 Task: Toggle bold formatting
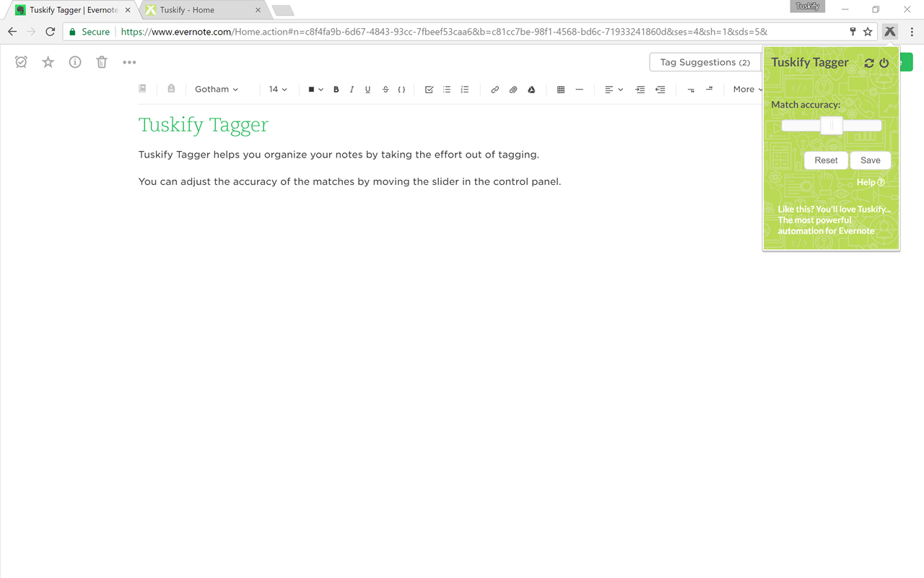[336, 90]
